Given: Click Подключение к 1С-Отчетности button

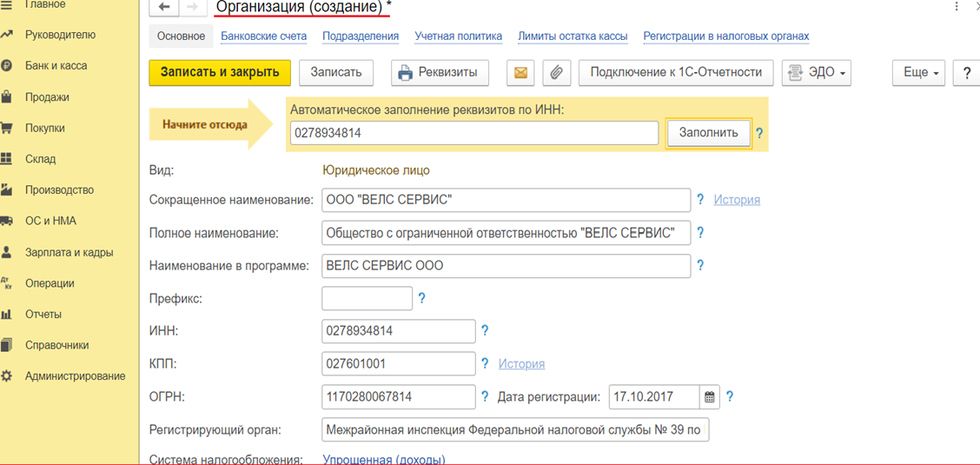Looking at the screenshot, I should pyautogui.click(x=676, y=72).
